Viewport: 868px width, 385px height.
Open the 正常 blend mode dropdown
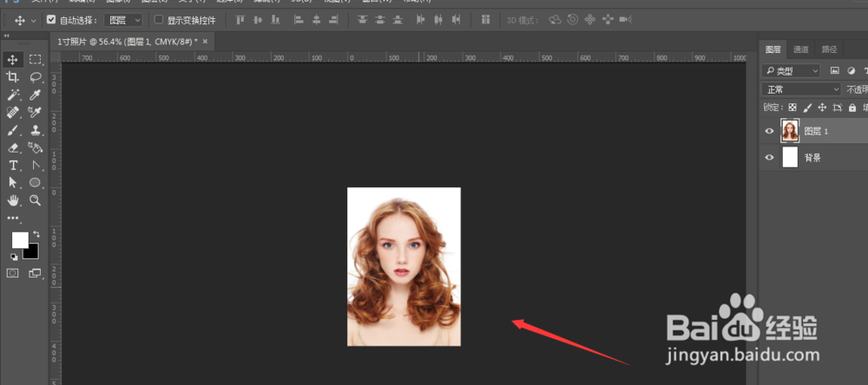(801, 89)
